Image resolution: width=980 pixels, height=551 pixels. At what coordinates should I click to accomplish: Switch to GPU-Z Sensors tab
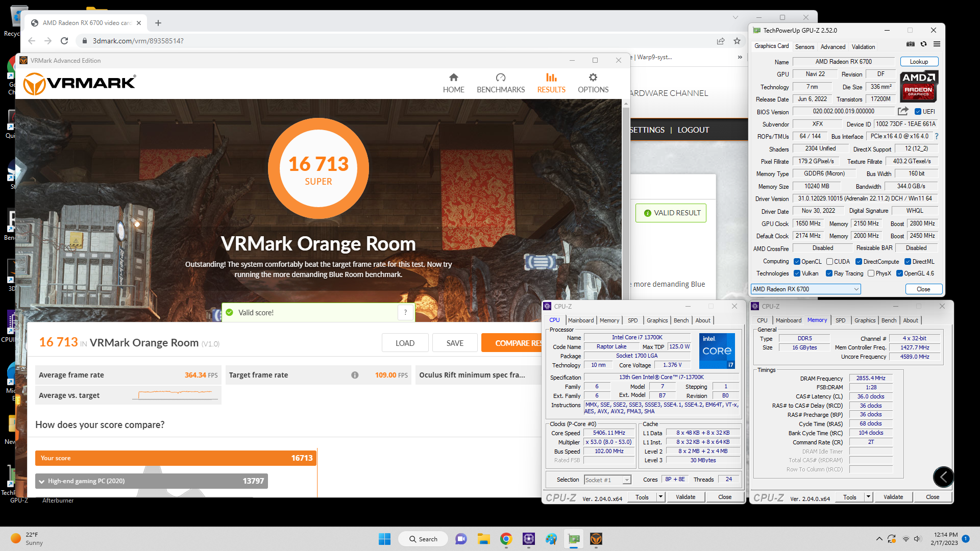click(x=804, y=47)
